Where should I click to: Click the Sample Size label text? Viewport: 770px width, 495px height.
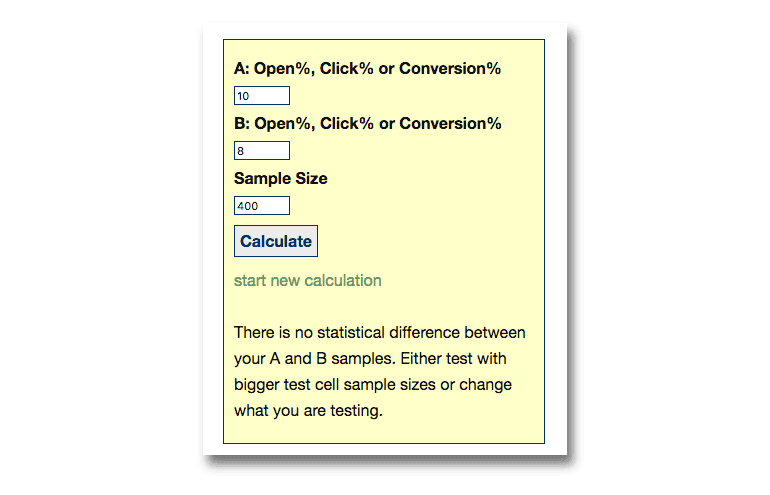(280, 179)
